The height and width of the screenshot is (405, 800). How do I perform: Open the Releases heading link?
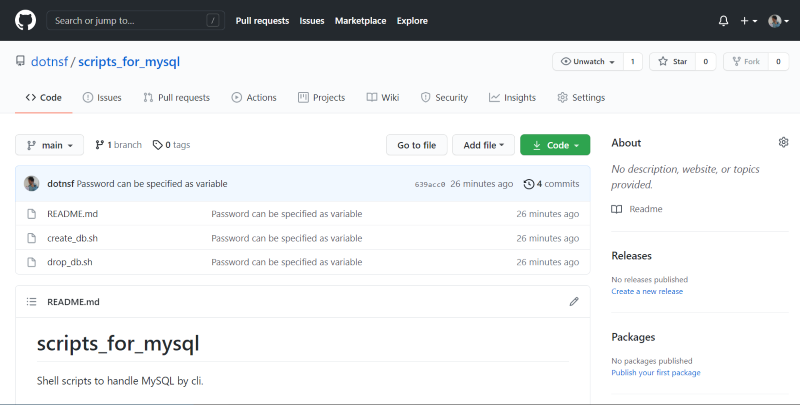(632, 256)
